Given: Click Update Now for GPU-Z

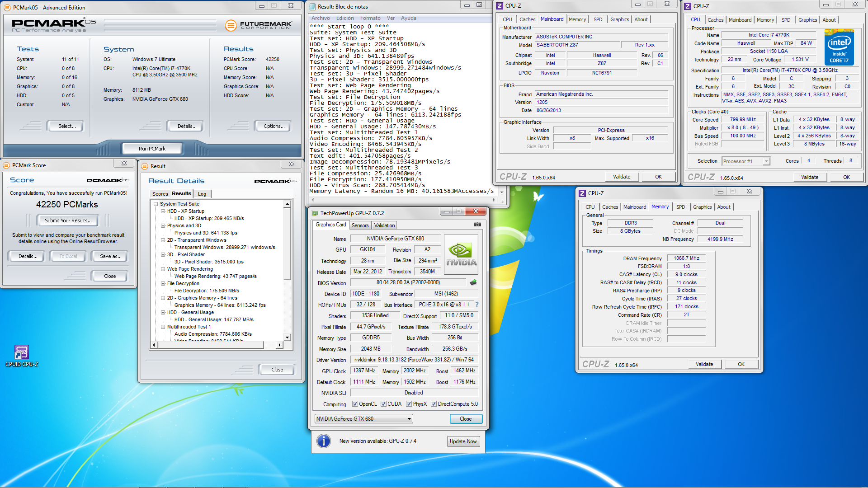Looking at the screenshot, I should 463,441.
